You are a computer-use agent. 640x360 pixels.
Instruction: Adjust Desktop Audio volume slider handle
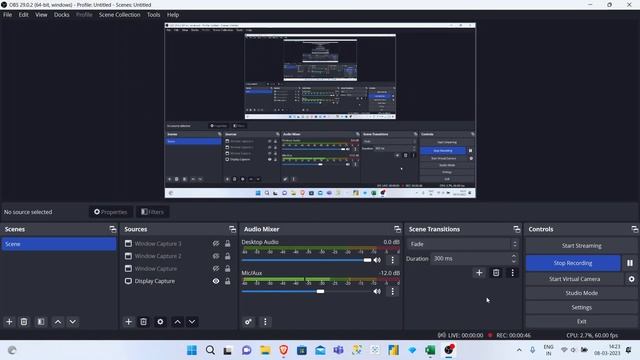tap(367, 260)
